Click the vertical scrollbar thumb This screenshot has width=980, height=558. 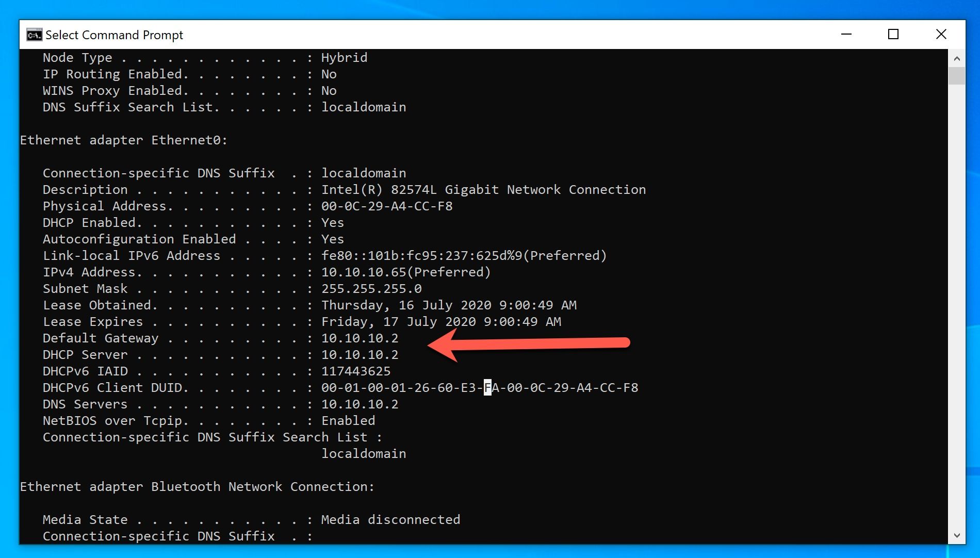[957, 75]
